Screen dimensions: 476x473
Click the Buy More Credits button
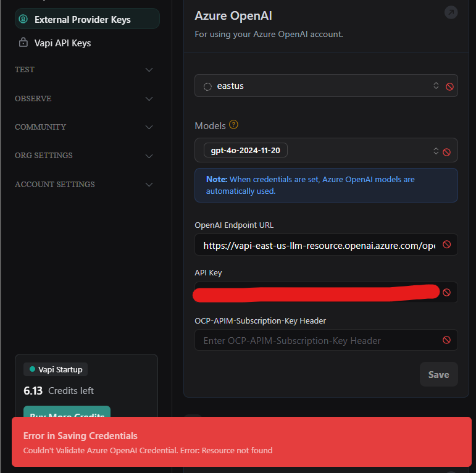click(67, 412)
